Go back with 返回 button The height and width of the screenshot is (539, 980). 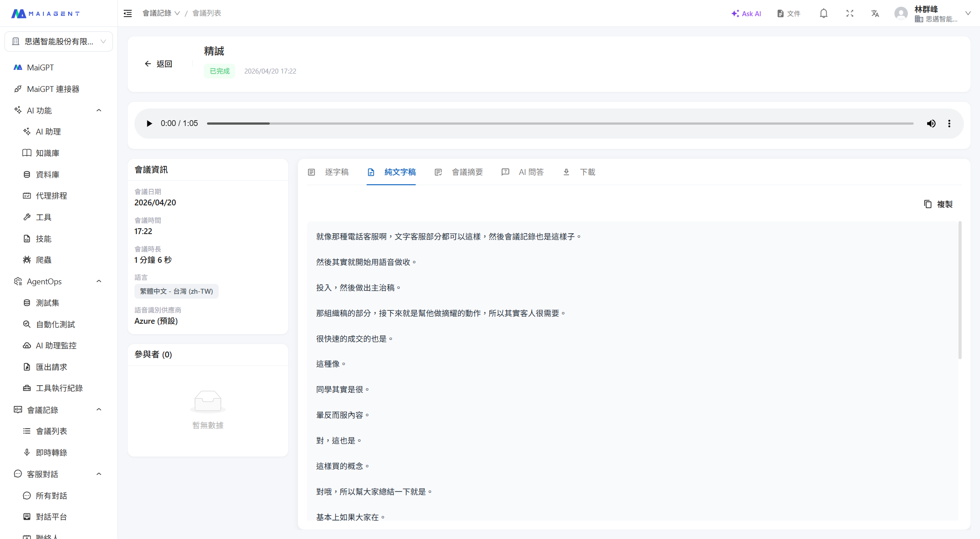pos(159,64)
